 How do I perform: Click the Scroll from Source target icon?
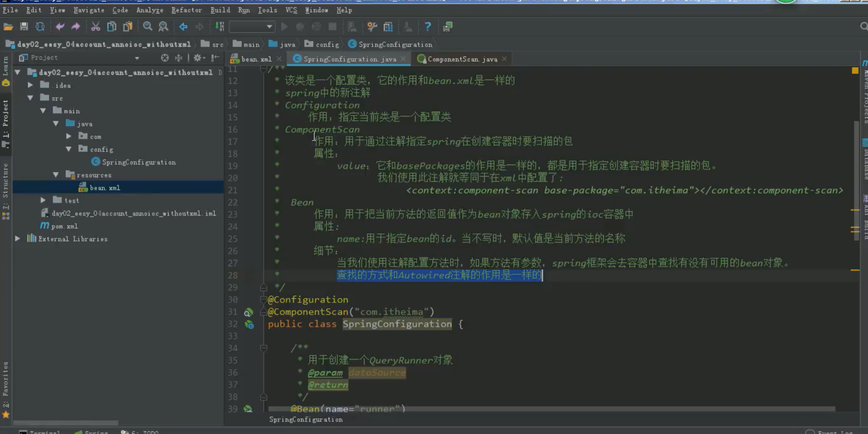coord(165,58)
